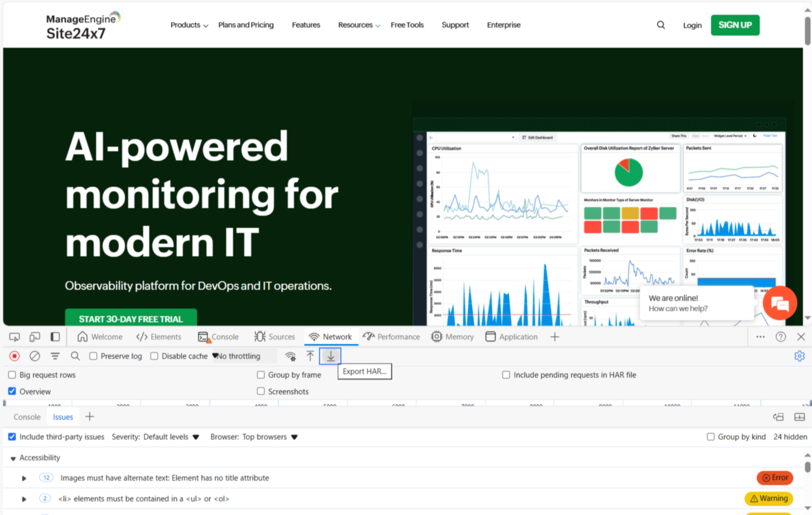
Task: Enable the Disable cache checkbox
Action: (154, 356)
